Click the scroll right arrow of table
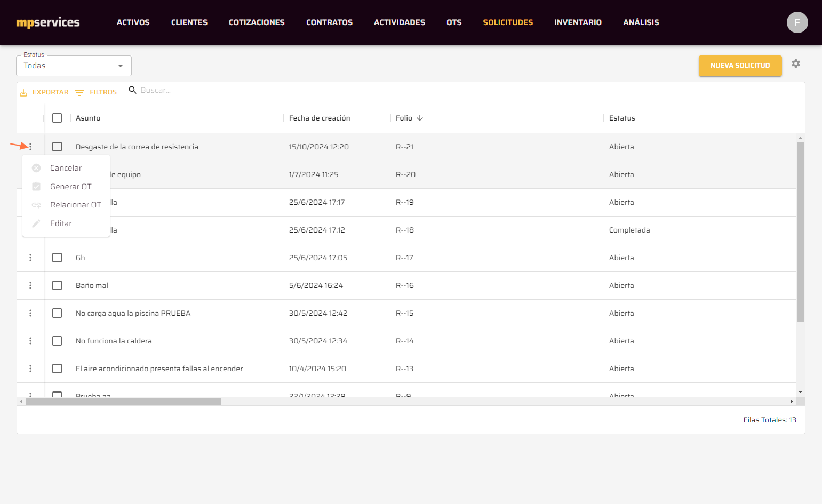Image resolution: width=822 pixels, height=504 pixels. tap(791, 401)
